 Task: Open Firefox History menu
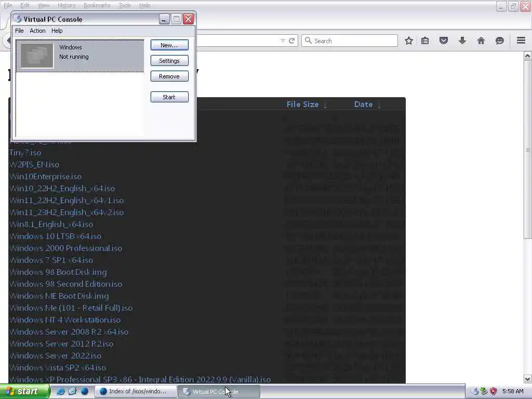coord(66,5)
